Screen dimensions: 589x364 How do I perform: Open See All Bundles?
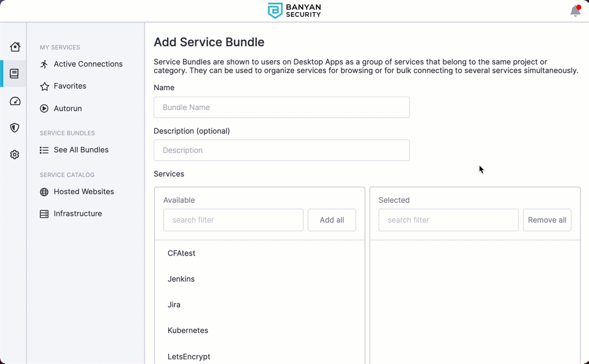[x=81, y=150]
